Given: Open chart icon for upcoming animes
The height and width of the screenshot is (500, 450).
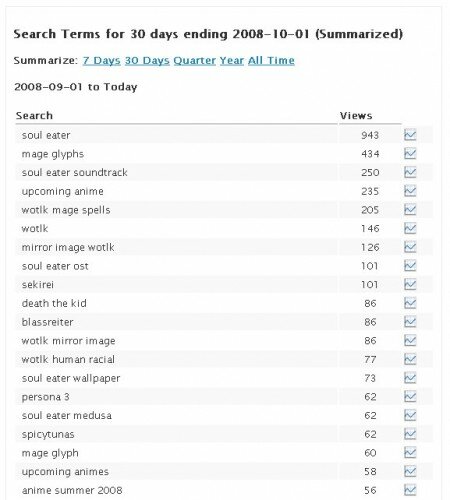Looking at the screenshot, I should (x=410, y=471).
